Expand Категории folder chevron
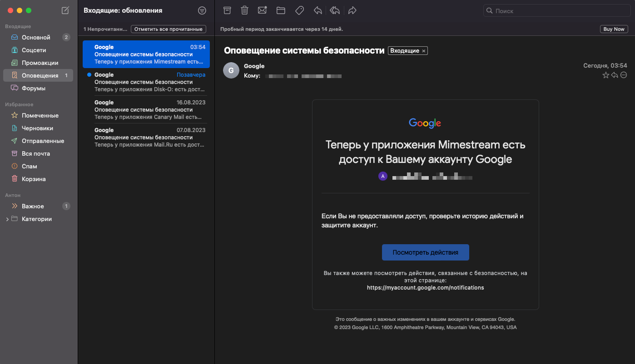 click(7, 219)
